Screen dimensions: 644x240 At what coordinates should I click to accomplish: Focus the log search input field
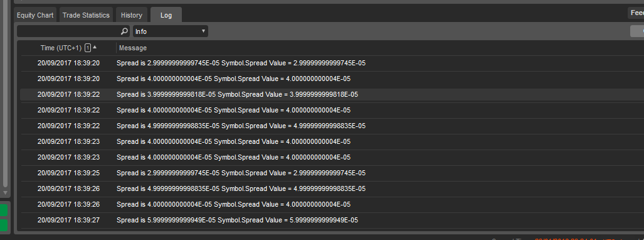[68, 31]
